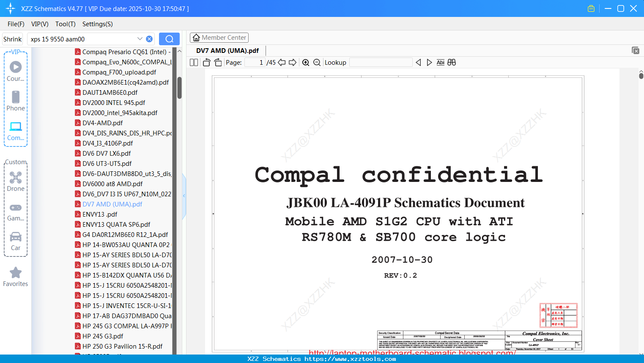Open HP 15-B142DX QUANTA U56 file
644x363 pixels.
pyautogui.click(x=123, y=275)
